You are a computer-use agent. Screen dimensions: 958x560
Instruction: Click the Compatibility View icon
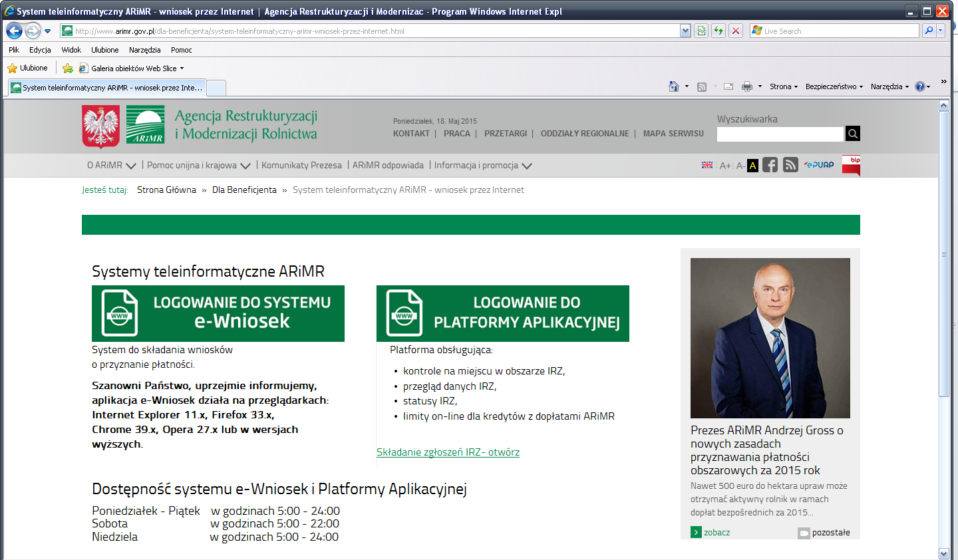[701, 31]
